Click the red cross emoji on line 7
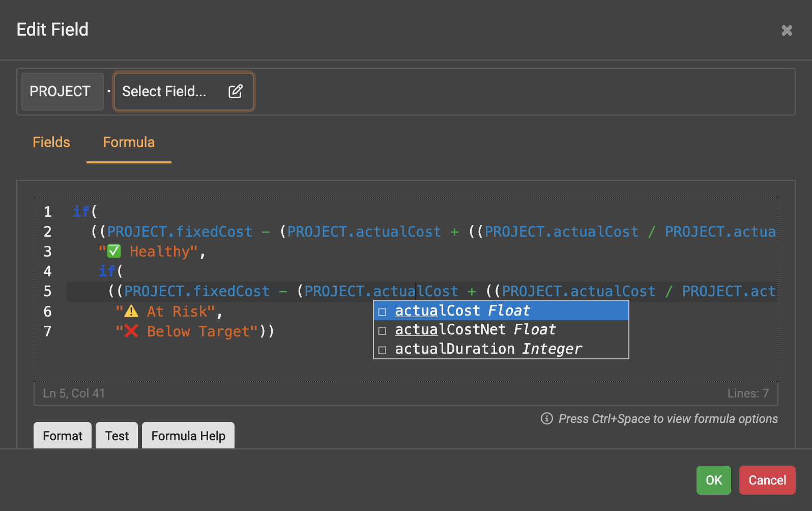812x511 pixels. pos(131,331)
